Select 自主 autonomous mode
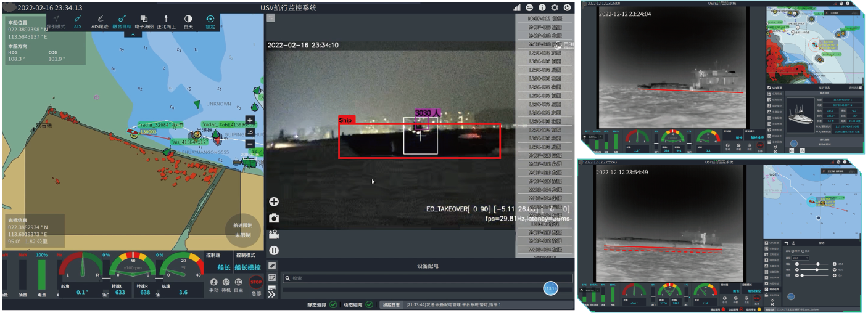 pyautogui.click(x=238, y=285)
